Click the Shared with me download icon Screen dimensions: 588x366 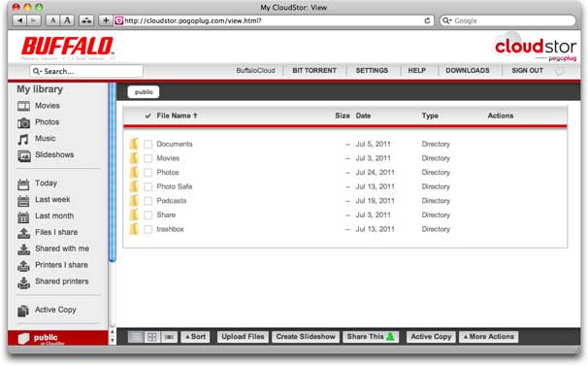coord(23,250)
